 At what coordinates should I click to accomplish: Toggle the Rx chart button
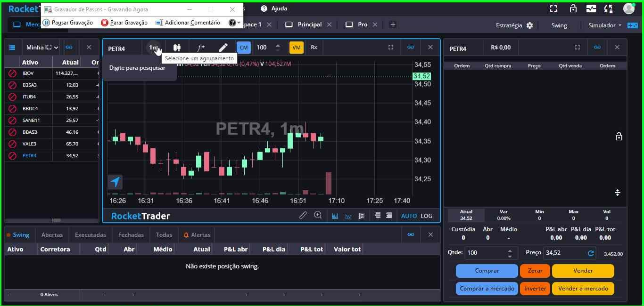(314, 48)
